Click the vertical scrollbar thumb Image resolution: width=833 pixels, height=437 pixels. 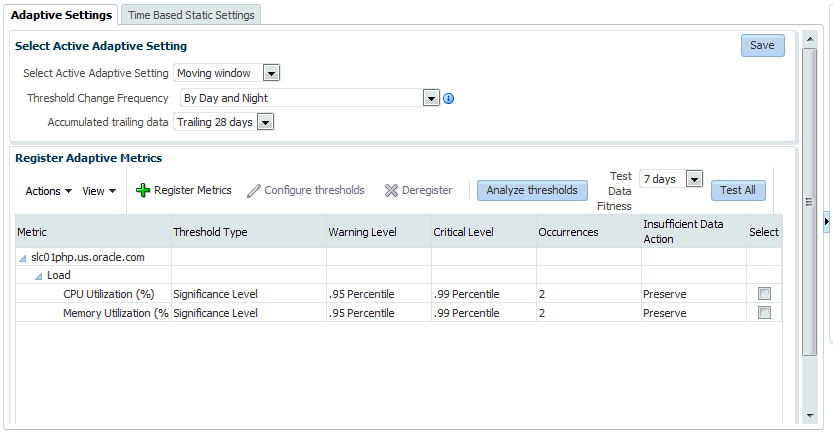[810, 202]
